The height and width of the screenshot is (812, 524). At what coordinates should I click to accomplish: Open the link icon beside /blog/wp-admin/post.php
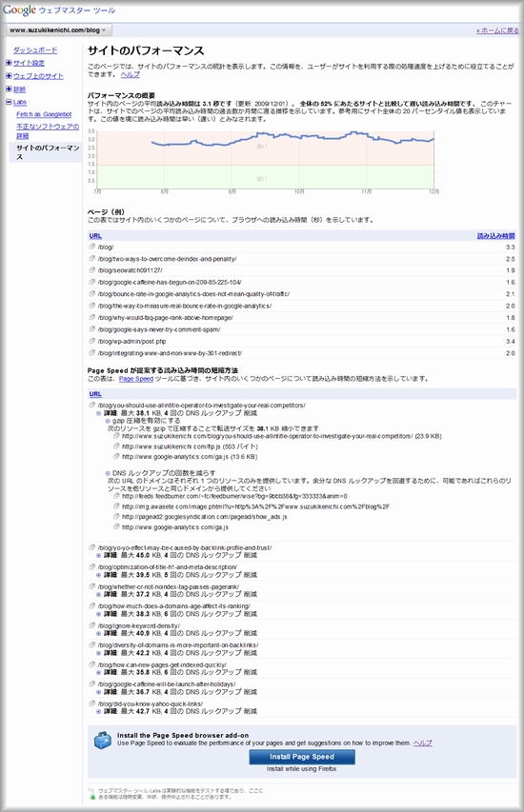pyautogui.click(x=91, y=341)
